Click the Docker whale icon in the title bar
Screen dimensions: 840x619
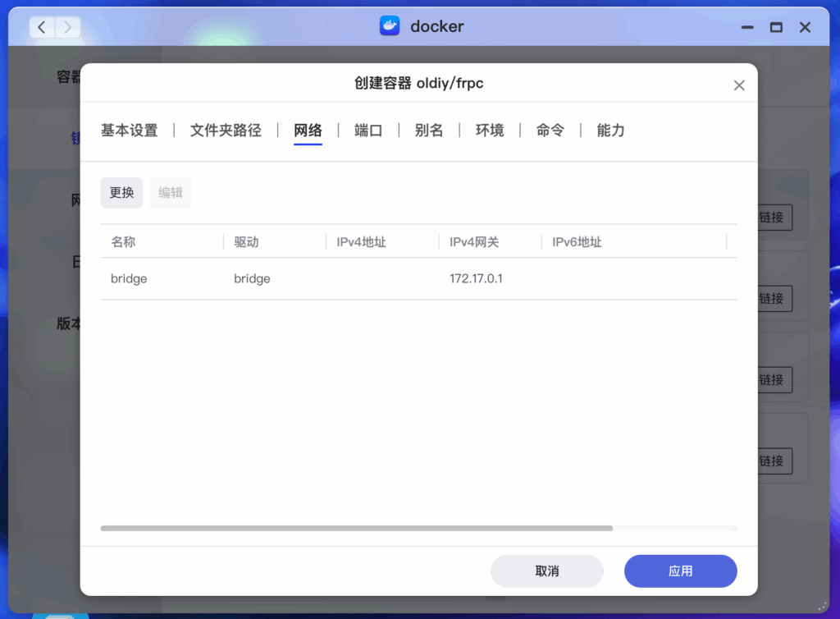pyautogui.click(x=390, y=26)
